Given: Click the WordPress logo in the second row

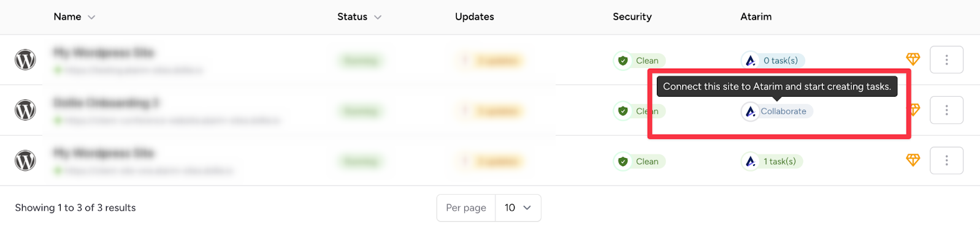Looking at the screenshot, I should coord(25,110).
